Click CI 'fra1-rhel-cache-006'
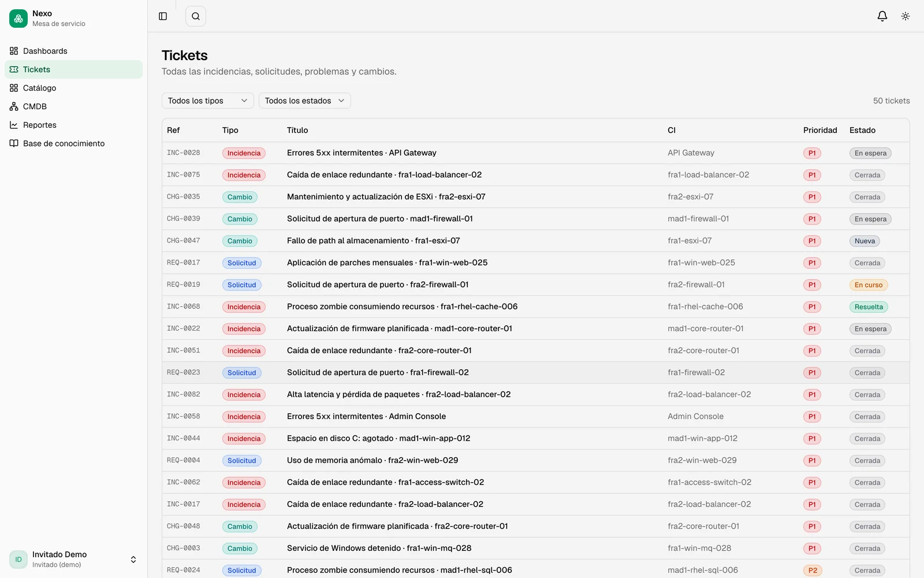The image size is (924, 578). (705, 307)
